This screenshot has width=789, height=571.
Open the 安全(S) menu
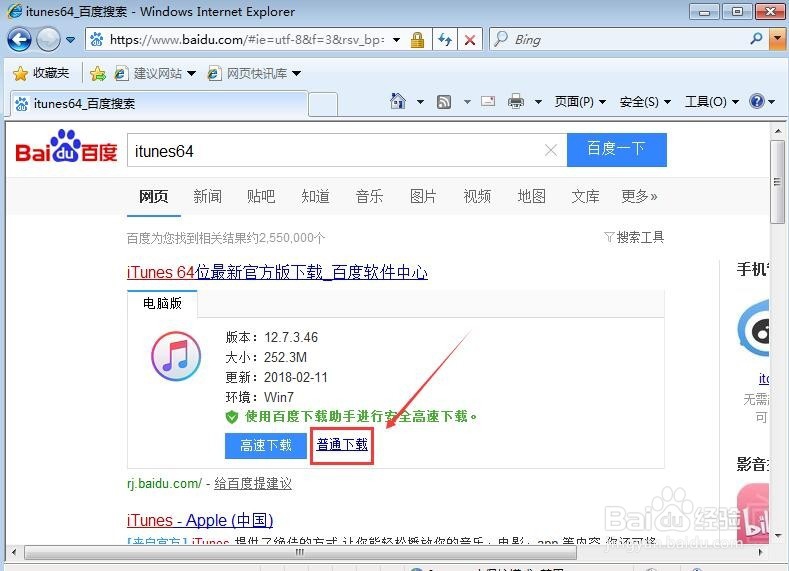pyautogui.click(x=645, y=102)
